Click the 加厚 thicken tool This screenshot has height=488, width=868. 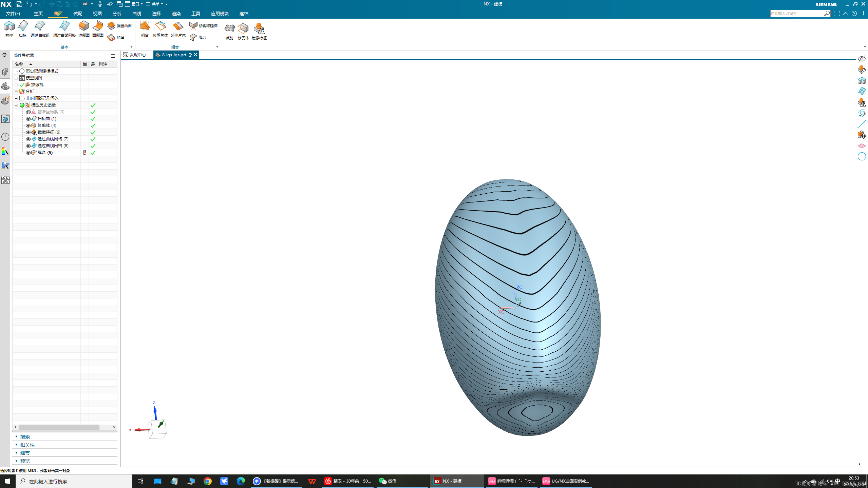116,38
